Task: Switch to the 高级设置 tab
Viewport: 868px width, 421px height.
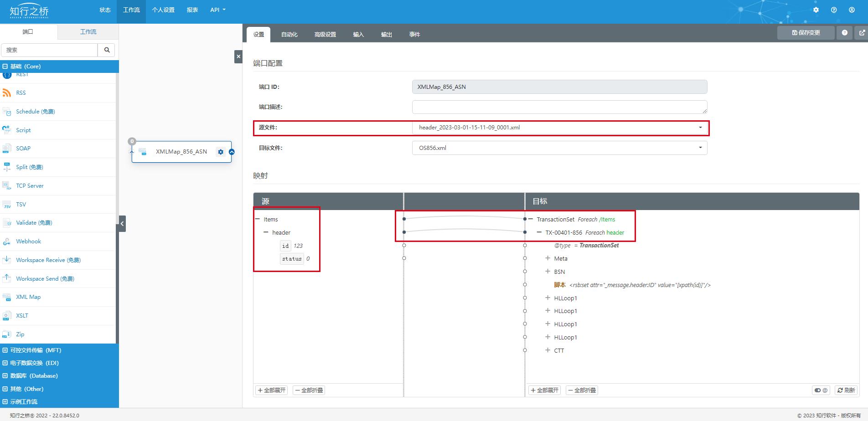Action: pyautogui.click(x=325, y=35)
